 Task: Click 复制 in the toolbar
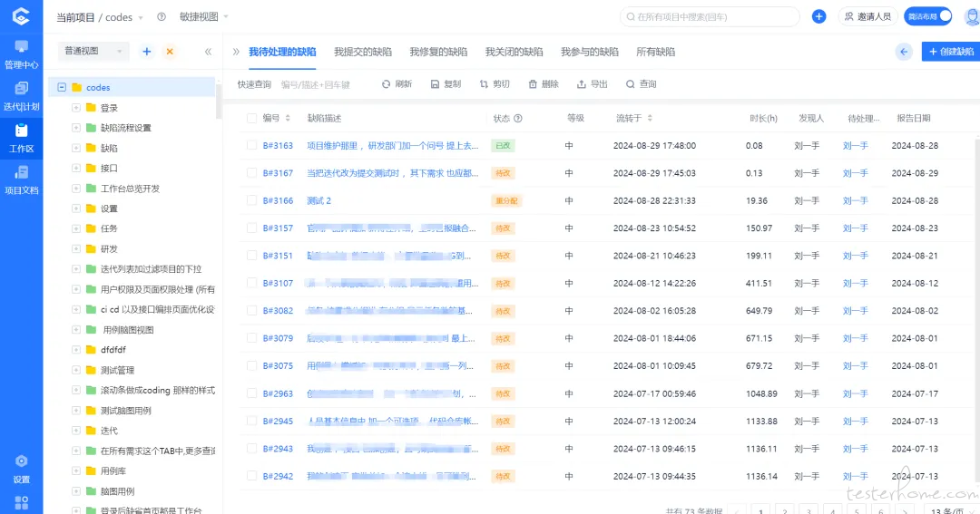tap(446, 83)
